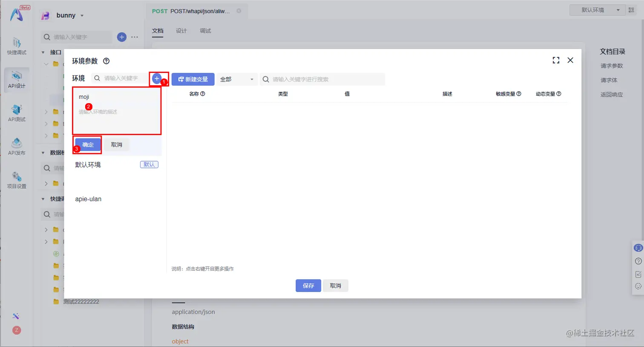This screenshot has width=644, height=347.
Task: Click the bunny project logo icon
Action: coord(45,16)
